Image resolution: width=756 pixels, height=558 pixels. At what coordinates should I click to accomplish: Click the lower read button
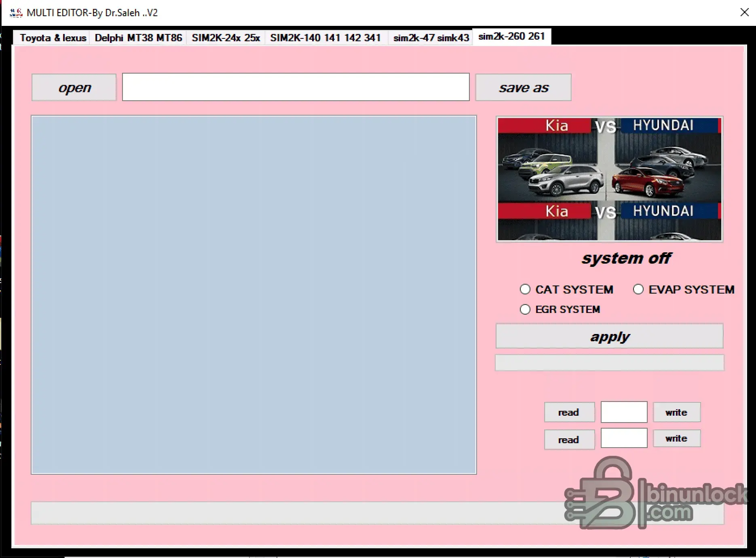(x=569, y=440)
